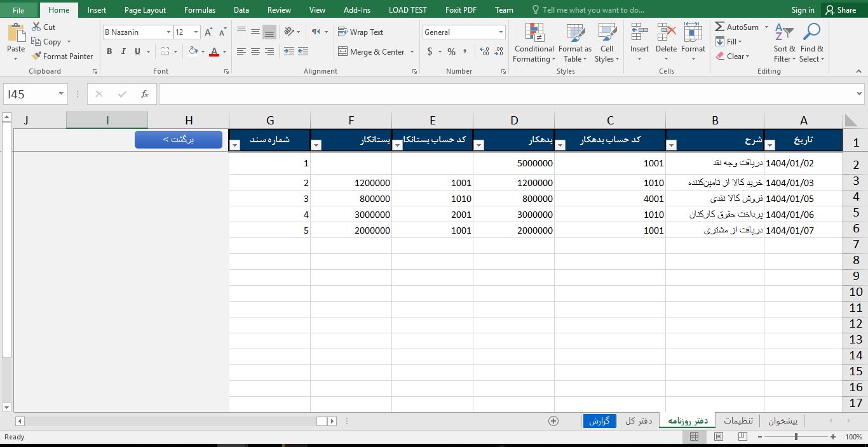This screenshot has width=868, height=447.
Task: Decrease Decimal places icon
Action: click(x=498, y=51)
